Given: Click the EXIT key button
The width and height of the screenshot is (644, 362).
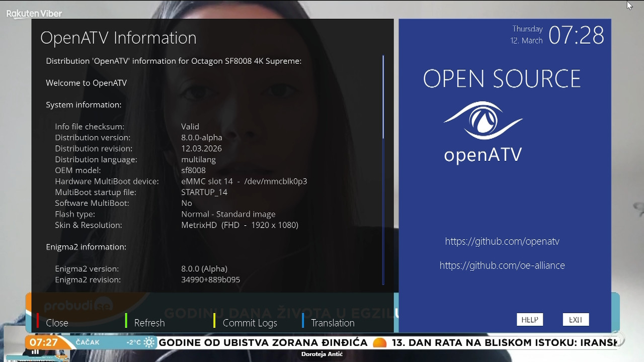Looking at the screenshot, I should (576, 319).
